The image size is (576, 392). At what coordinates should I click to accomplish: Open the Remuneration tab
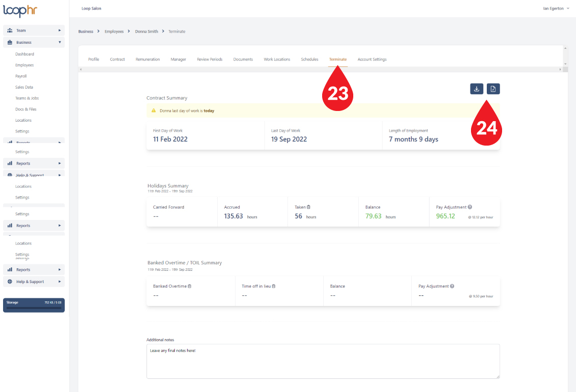tap(148, 59)
